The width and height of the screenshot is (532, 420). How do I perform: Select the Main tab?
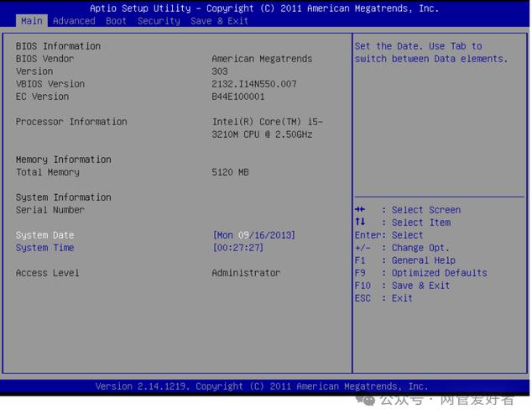[31, 21]
